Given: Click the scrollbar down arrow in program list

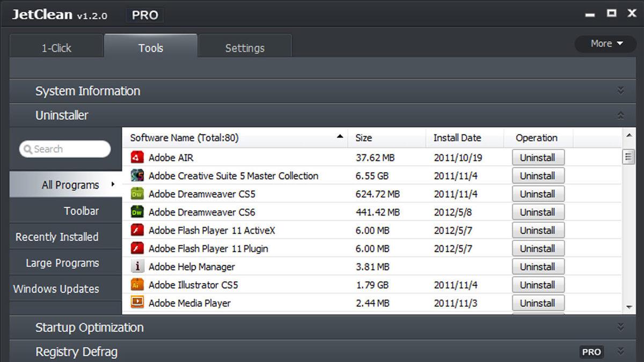Looking at the screenshot, I should click(x=629, y=307).
